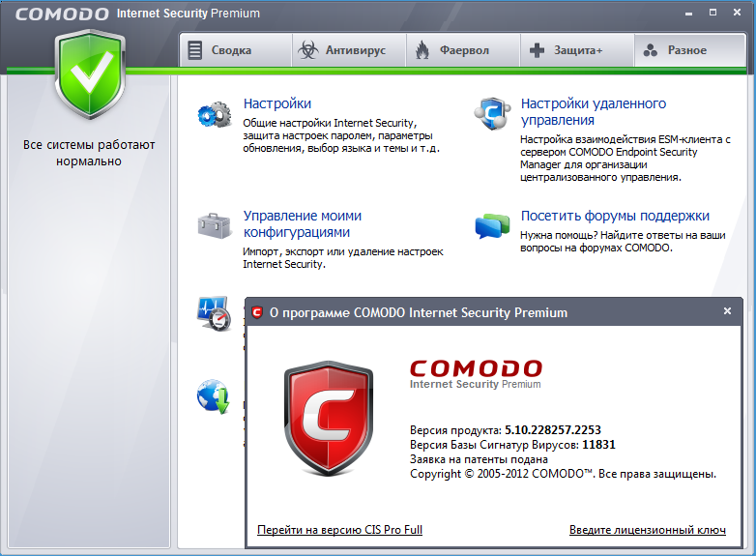This screenshot has width=756, height=556.
Task: Click the toolbox configurations icon
Action: point(215,225)
